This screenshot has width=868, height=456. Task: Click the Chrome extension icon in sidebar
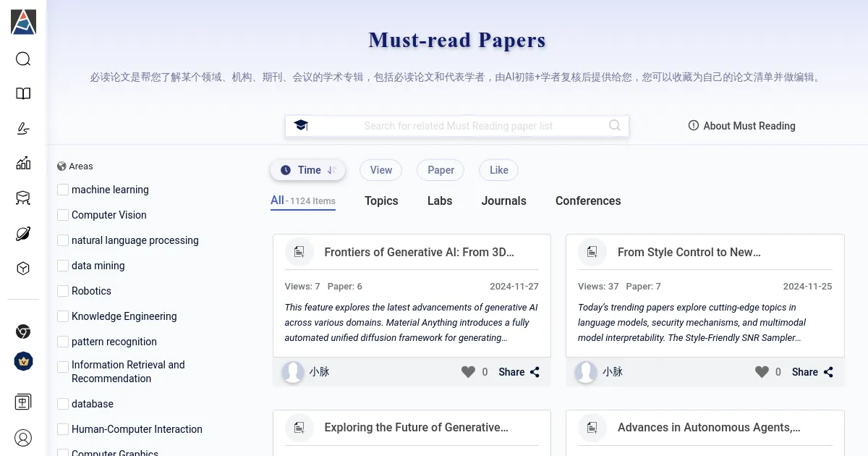pos(23,332)
